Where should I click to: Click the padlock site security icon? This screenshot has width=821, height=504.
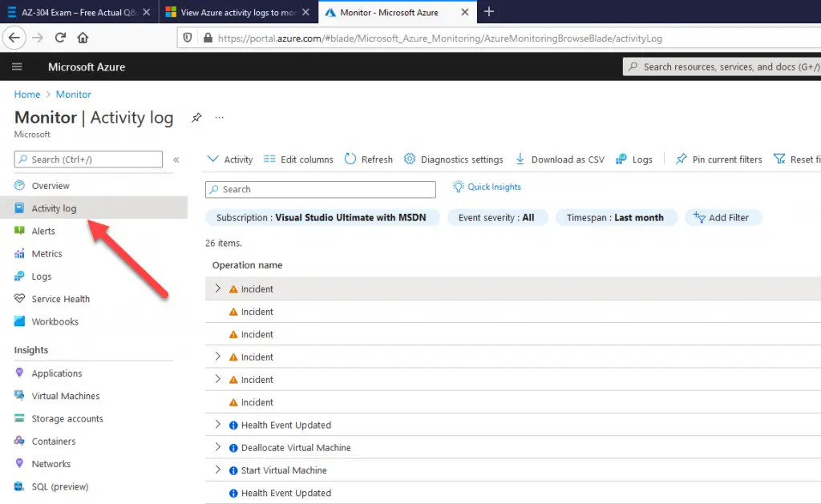(x=208, y=38)
